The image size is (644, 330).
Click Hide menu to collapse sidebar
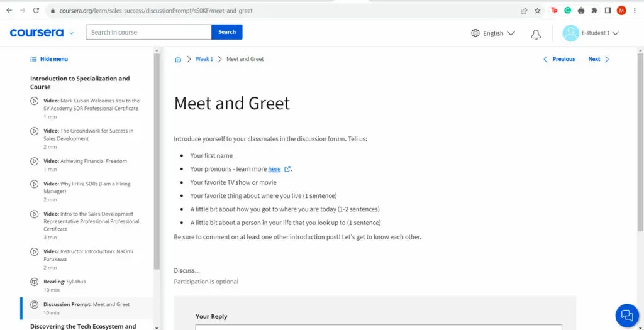[x=49, y=59]
